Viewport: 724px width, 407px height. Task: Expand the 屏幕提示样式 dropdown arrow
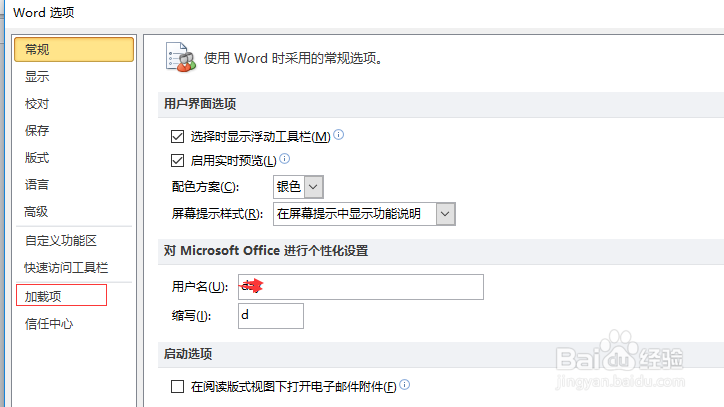pos(445,214)
